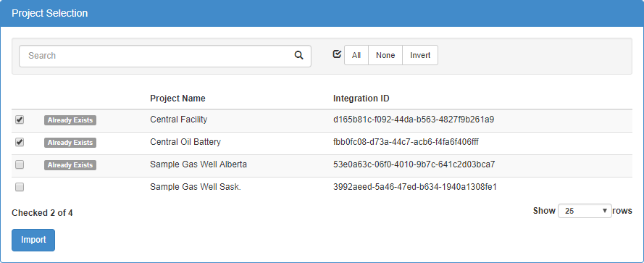
Task: Uncheck the Central Oil Battery checkbox
Action: pyautogui.click(x=20, y=142)
